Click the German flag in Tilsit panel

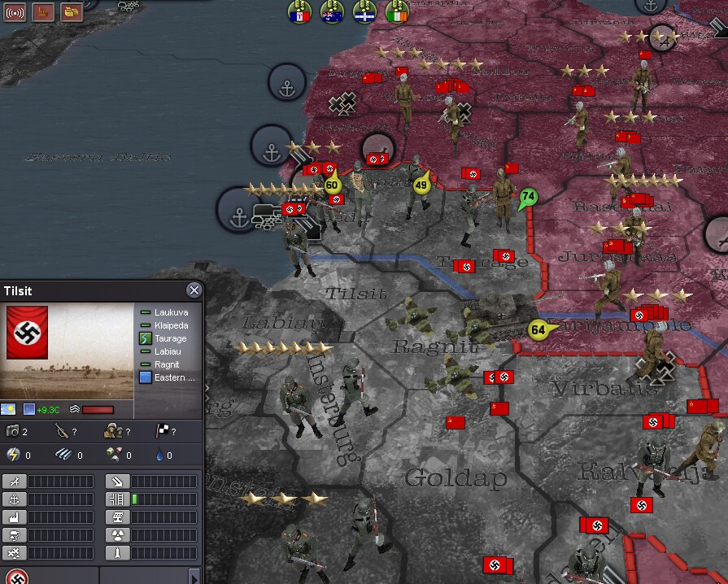coord(27,333)
